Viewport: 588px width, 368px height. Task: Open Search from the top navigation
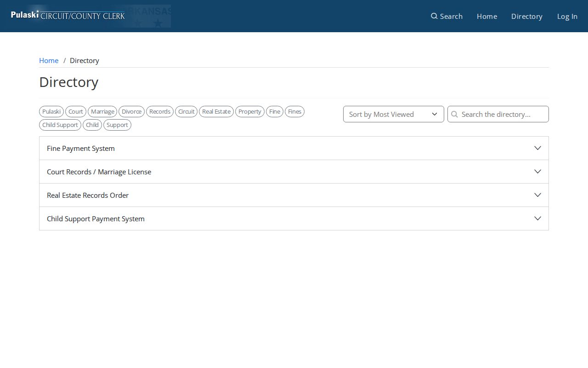[x=447, y=16]
